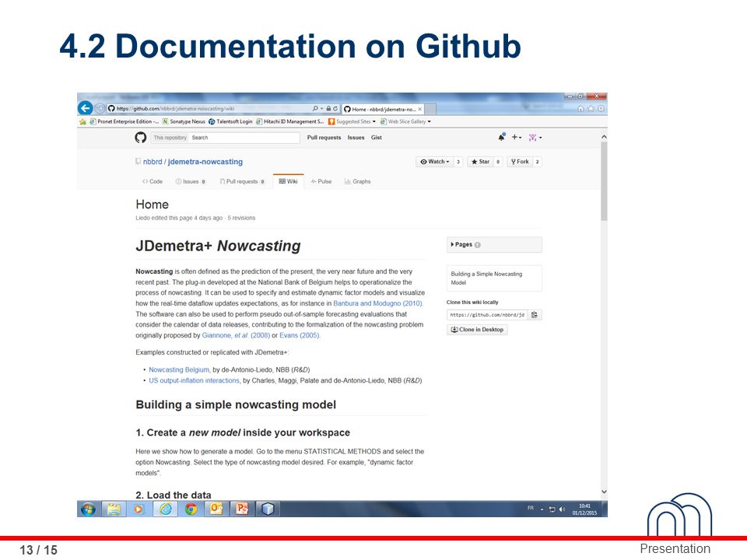747x560 pixels.
Task: Open Issues in top navigation
Action: 356,138
